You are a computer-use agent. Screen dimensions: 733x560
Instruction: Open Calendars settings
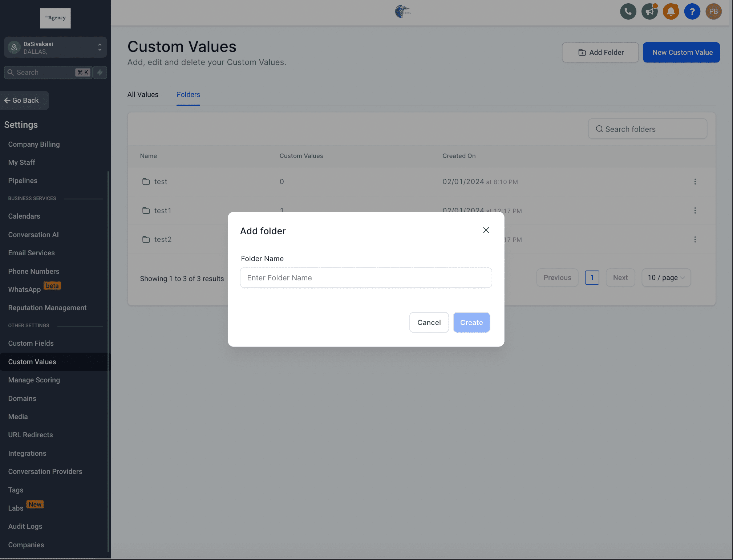[24, 216]
